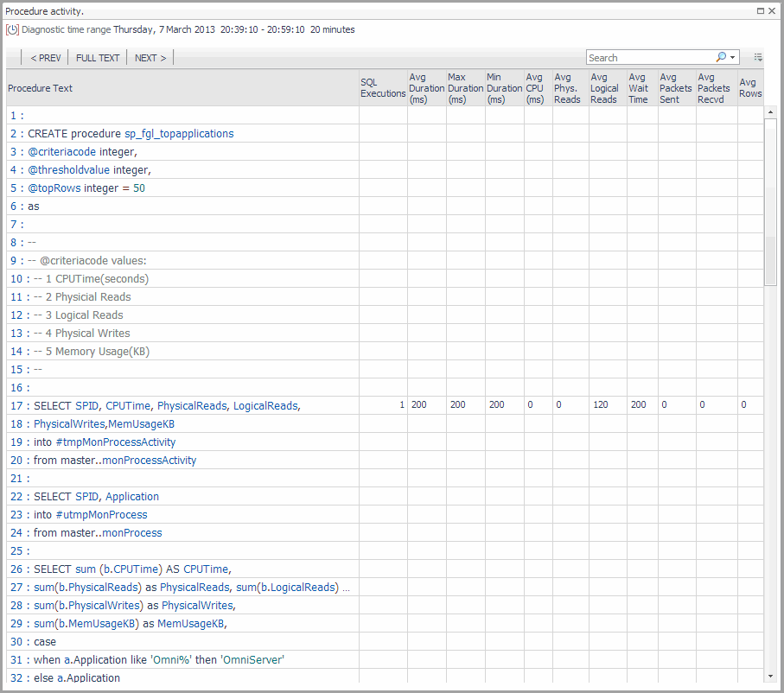This screenshot has height=693, width=784.
Task: Click the search magnifier icon
Action: pyautogui.click(x=721, y=58)
